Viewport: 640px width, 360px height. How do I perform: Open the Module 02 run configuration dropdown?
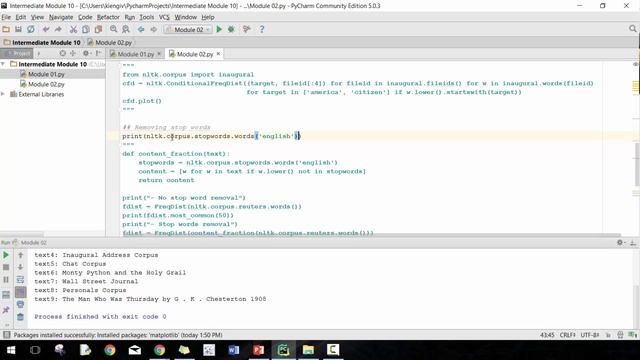coord(188,29)
